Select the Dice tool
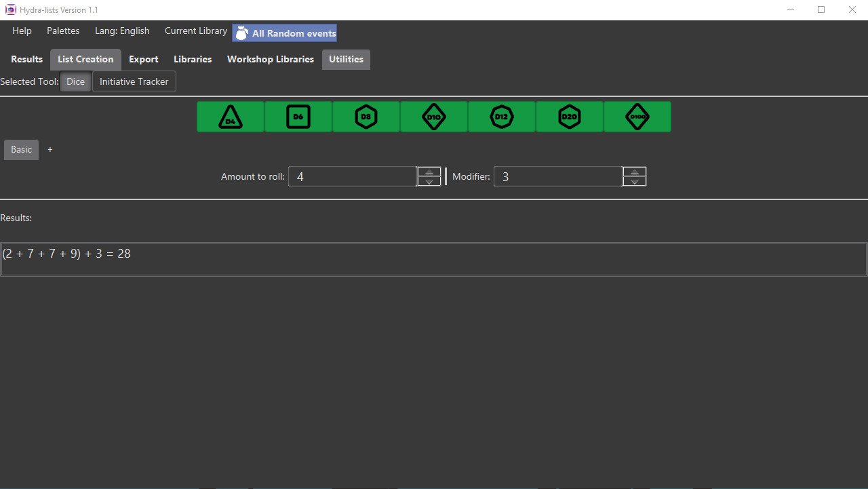This screenshot has height=489, width=868. tap(75, 81)
